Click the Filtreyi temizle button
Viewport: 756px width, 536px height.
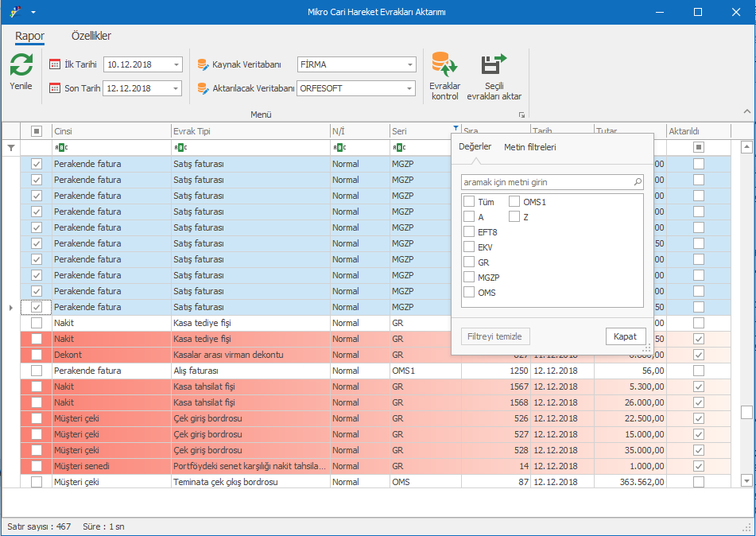coord(494,336)
